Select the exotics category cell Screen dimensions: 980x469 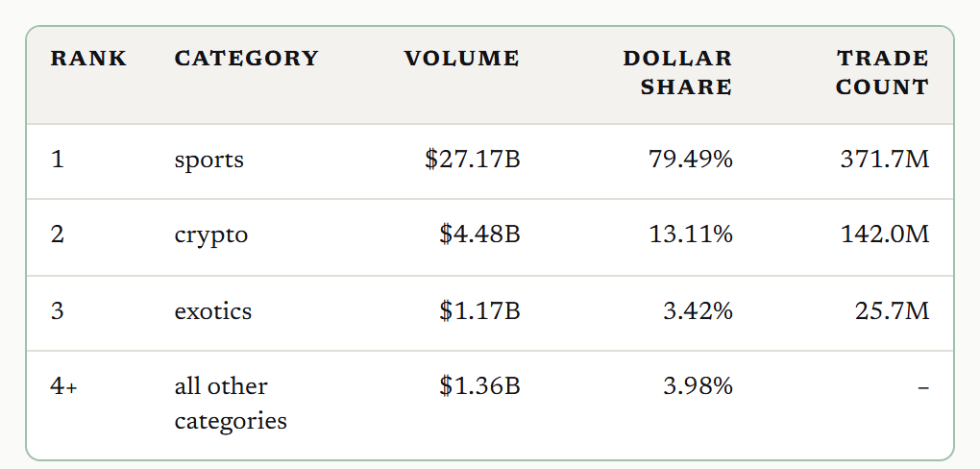coord(213,310)
